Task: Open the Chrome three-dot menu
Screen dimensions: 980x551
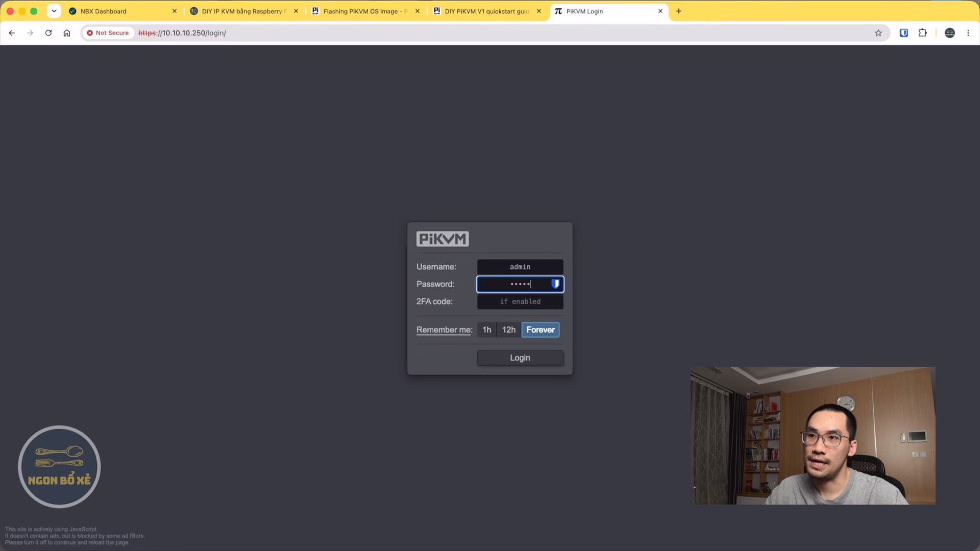Action: 968,33
